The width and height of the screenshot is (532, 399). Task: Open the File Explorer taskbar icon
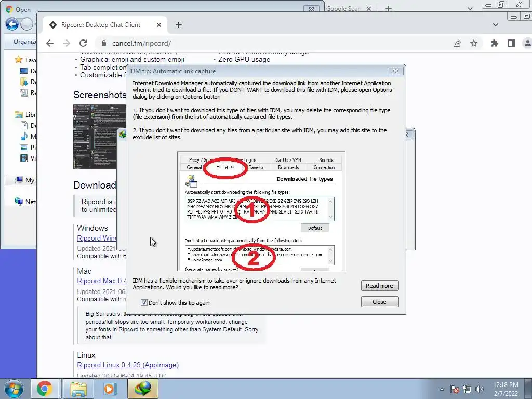click(78, 389)
